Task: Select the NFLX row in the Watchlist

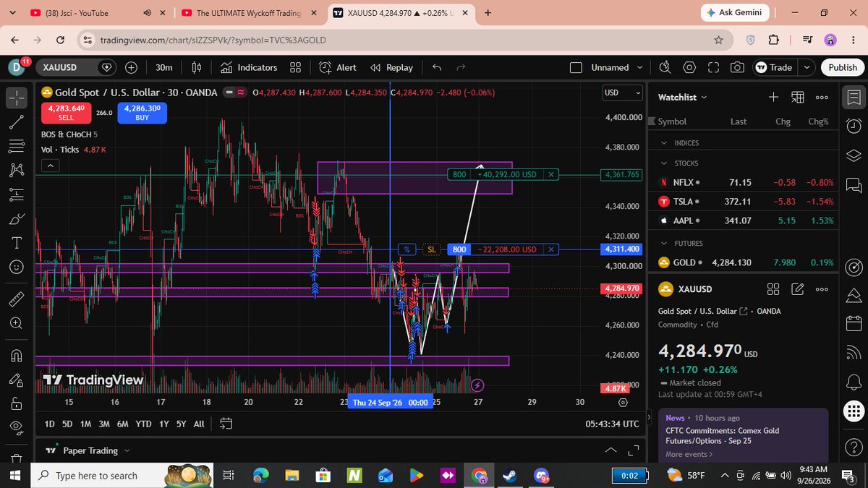Action: [x=745, y=183]
